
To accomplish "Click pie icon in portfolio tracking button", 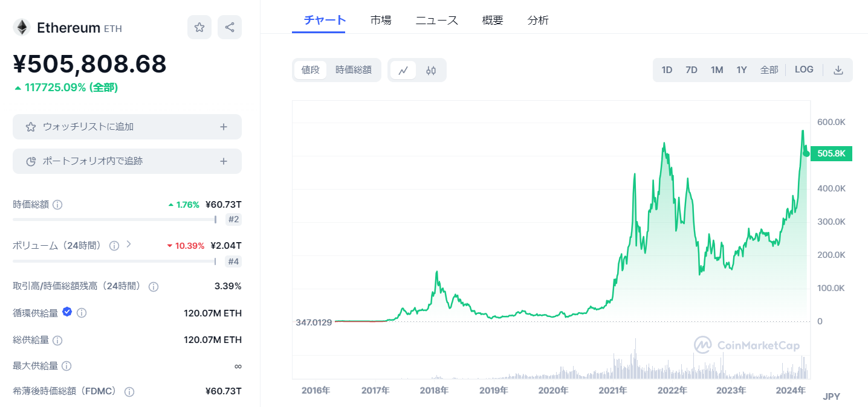I will click(x=31, y=161).
